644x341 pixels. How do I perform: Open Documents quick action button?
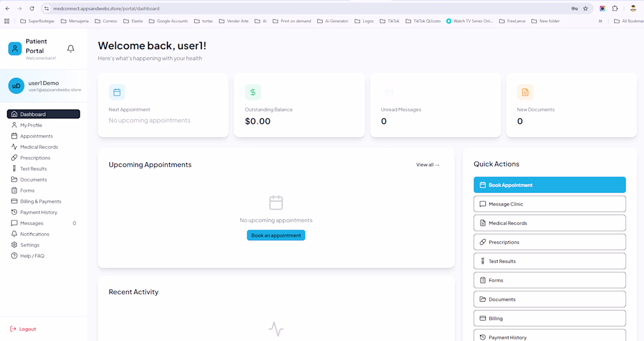(550, 299)
